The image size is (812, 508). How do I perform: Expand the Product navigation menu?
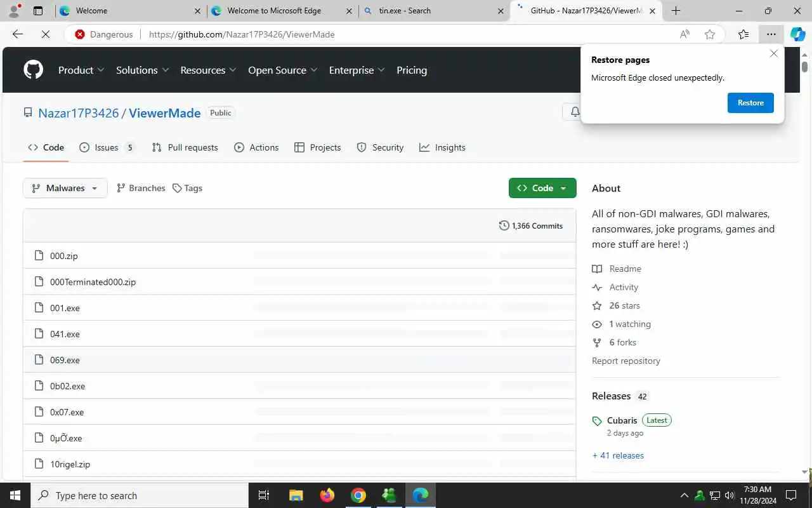point(81,70)
